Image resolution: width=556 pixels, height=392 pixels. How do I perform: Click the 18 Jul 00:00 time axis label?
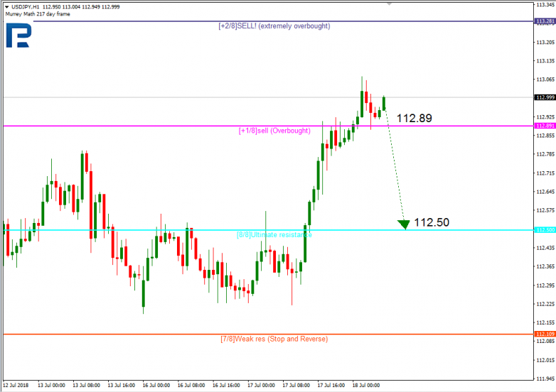pyautogui.click(x=365, y=386)
